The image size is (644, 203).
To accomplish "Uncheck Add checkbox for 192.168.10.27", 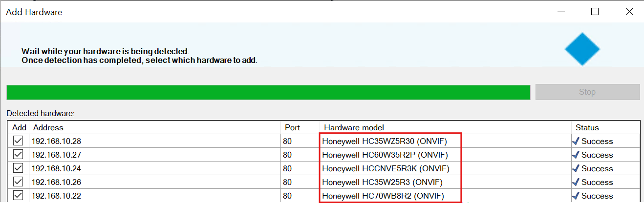I will (18, 155).
